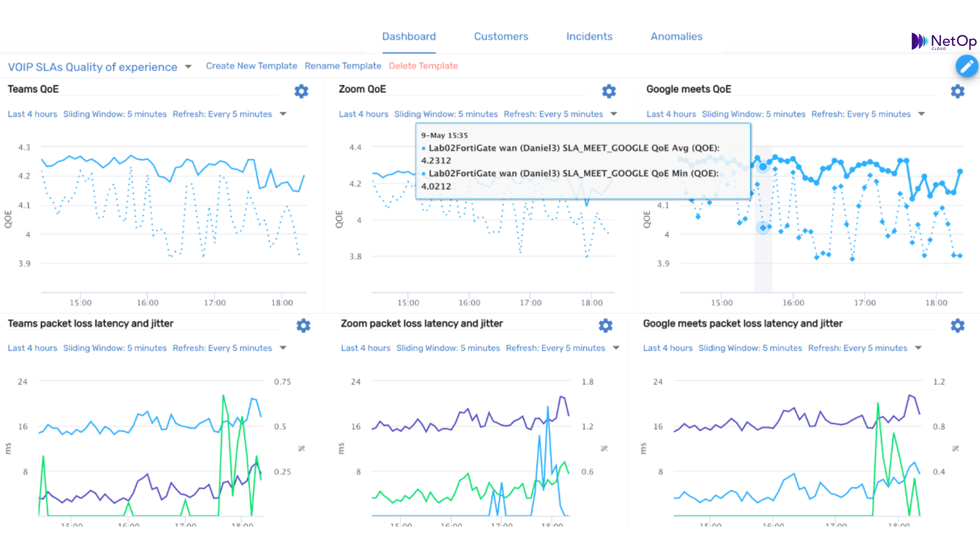Open Zoom packet loss widget settings gear
980x551 pixels.
[605, 325]
